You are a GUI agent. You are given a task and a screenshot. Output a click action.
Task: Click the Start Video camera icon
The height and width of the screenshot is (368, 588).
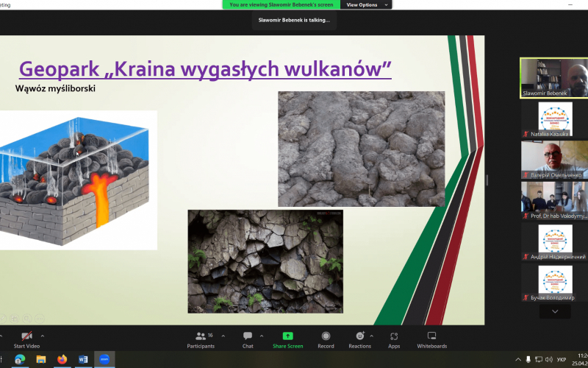26,336
